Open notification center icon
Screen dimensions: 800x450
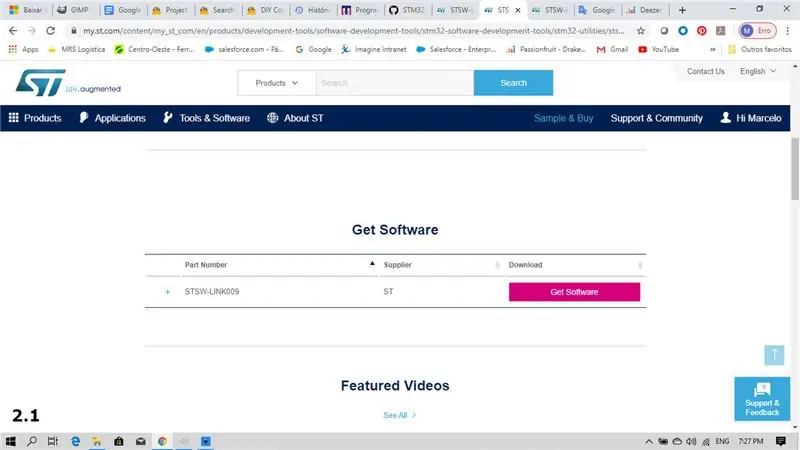tap(781, 441)
